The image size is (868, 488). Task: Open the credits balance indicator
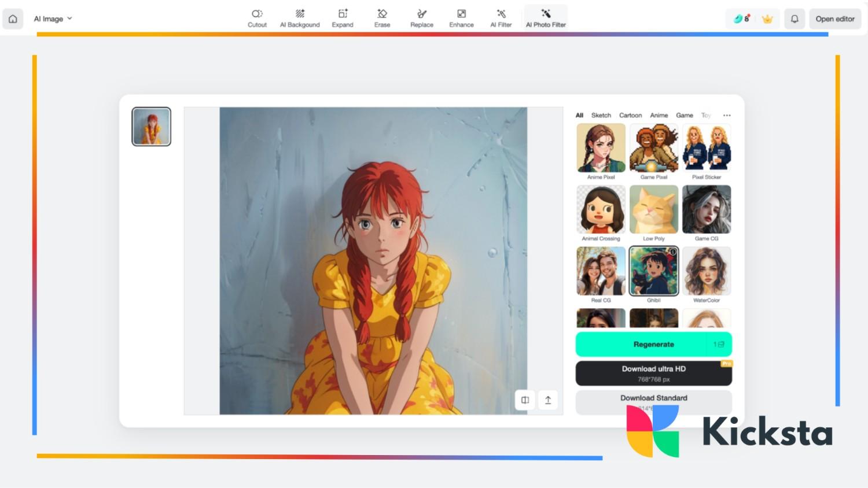(741, 19)
